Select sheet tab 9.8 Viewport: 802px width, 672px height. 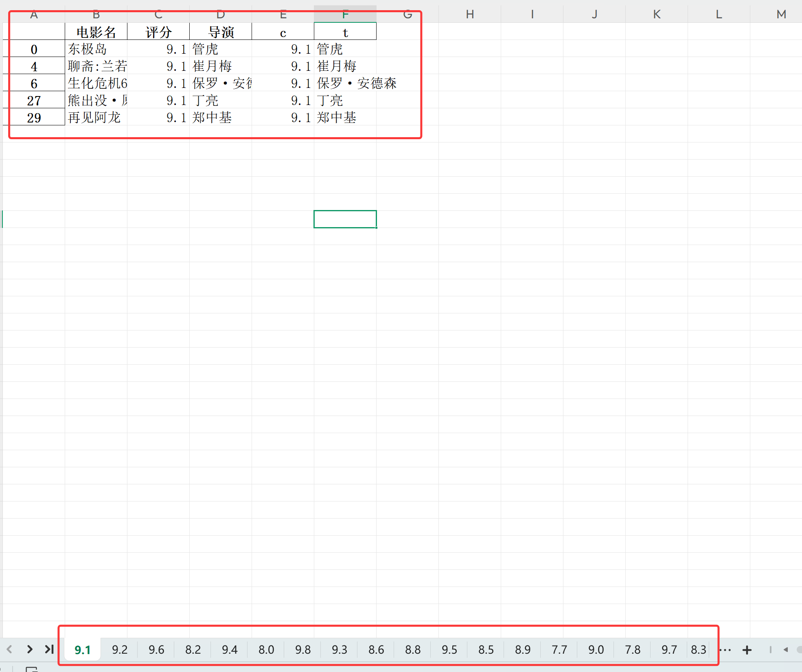(x=303, y=650)
